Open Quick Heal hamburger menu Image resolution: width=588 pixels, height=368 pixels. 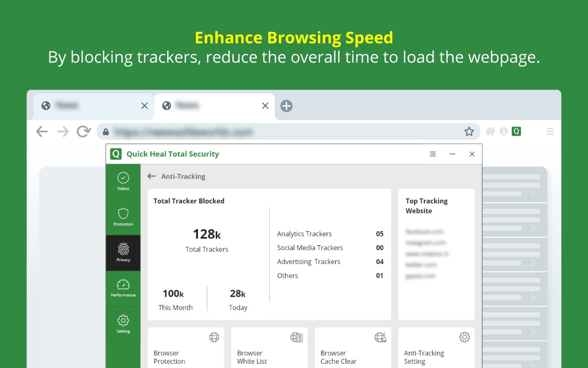(x=433, y=154)
